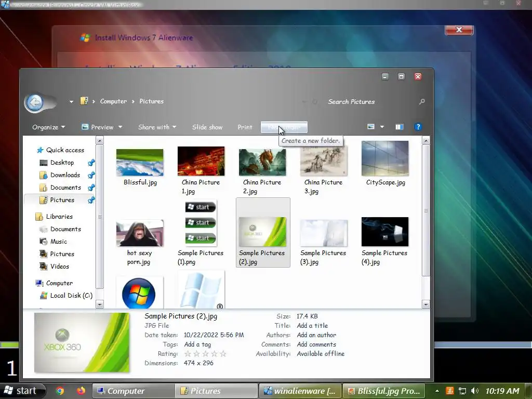Select Libraries in the navigation pane
The width and height of the screenshot is (532, 399).
[x=54, y=217]
